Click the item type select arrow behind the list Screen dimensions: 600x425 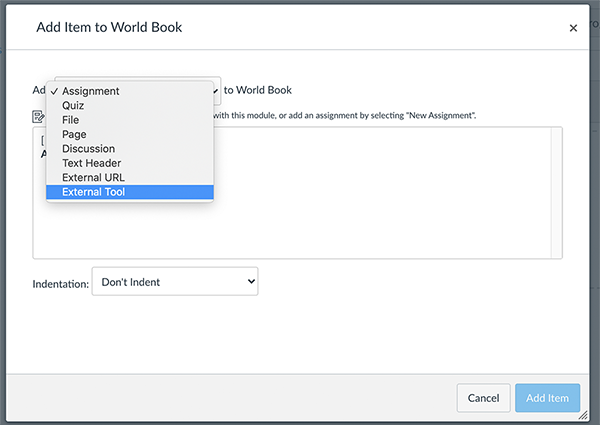[x=216, y=91]
